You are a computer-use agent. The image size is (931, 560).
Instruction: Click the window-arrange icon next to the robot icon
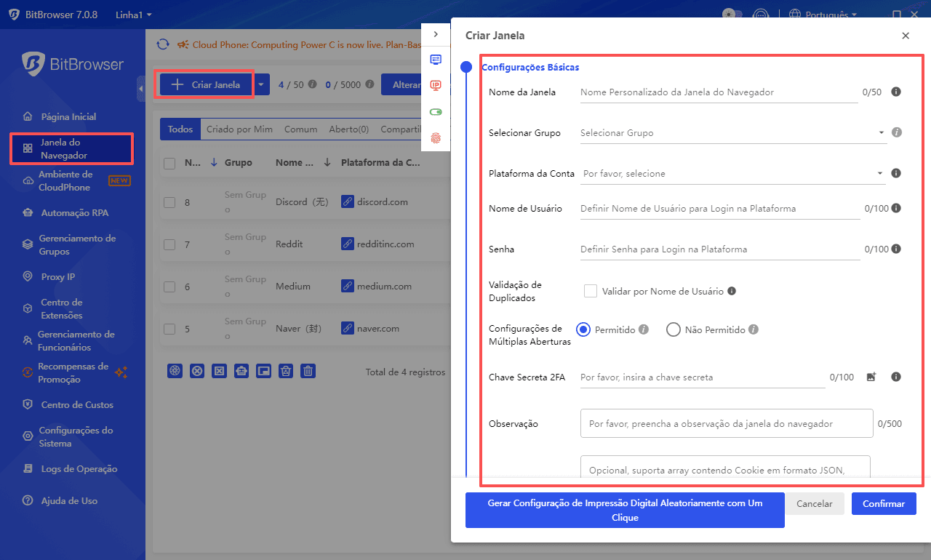coord(263,371)
